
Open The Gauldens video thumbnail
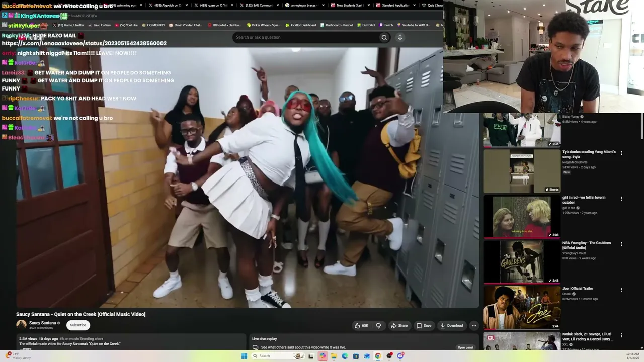522,262
